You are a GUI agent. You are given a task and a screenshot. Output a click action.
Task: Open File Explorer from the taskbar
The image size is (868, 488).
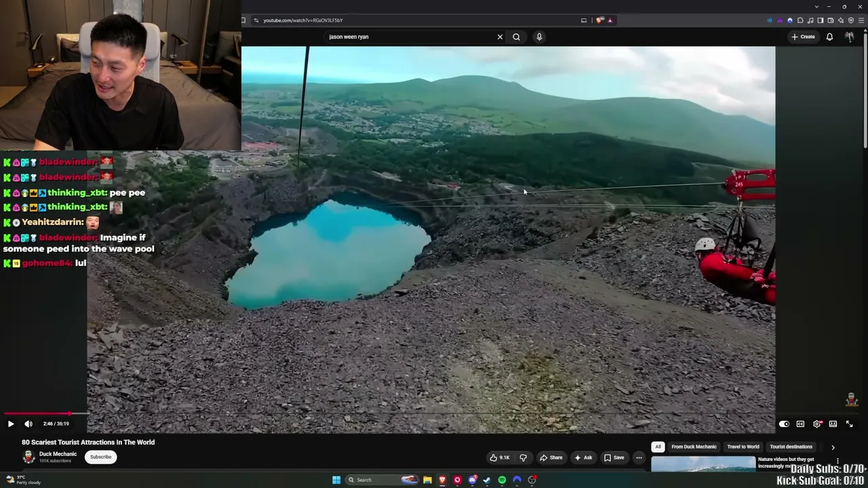427,480
